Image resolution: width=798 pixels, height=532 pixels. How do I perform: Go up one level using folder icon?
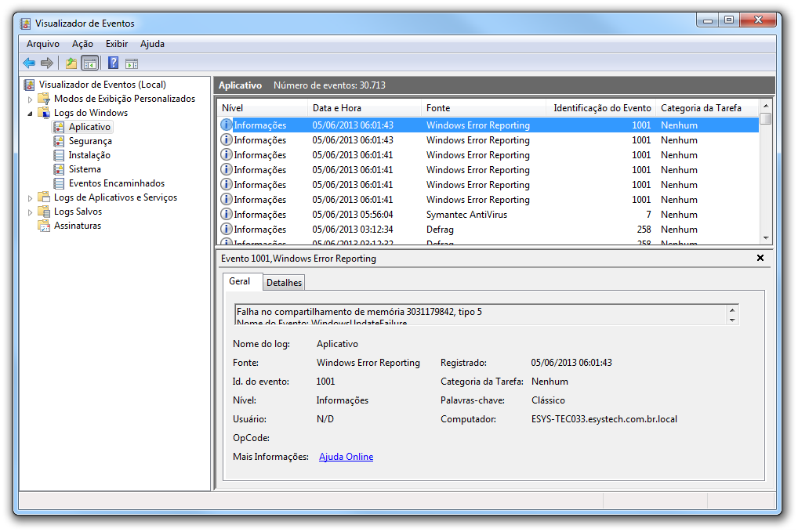coord(71,63)
